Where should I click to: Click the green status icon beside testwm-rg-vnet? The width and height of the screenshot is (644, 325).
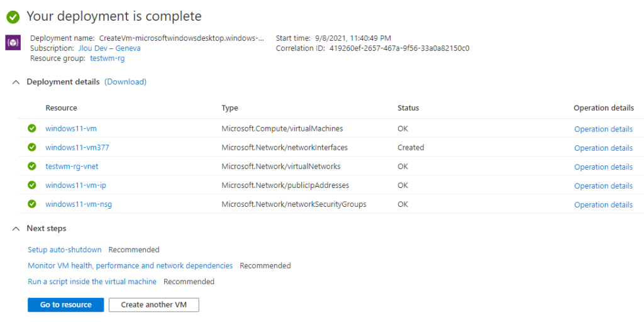(32, 166)
